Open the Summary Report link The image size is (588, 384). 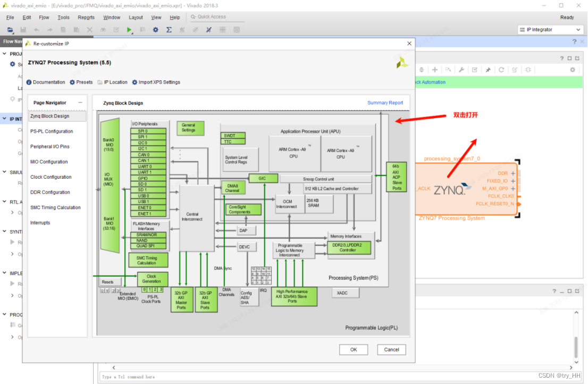(385, 103)
